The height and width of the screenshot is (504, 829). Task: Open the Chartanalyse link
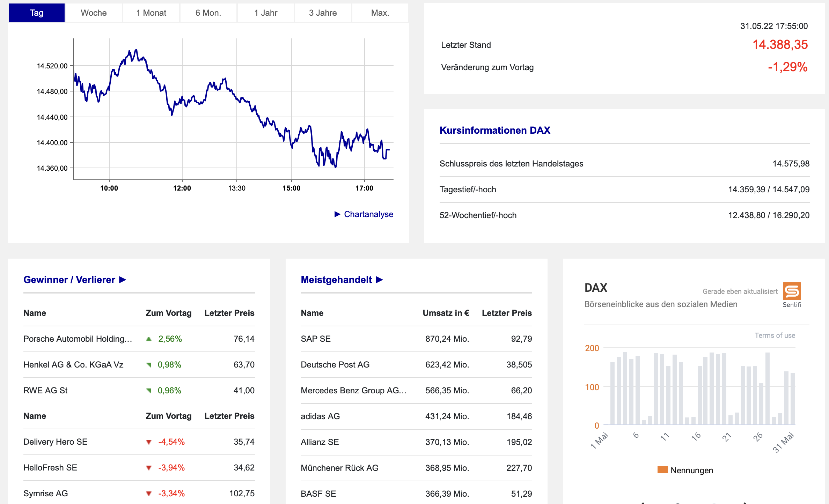click(368, 214)
